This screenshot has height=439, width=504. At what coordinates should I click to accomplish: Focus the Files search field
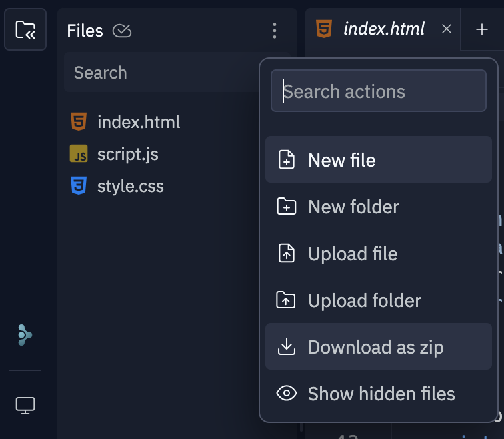[160, 73]
